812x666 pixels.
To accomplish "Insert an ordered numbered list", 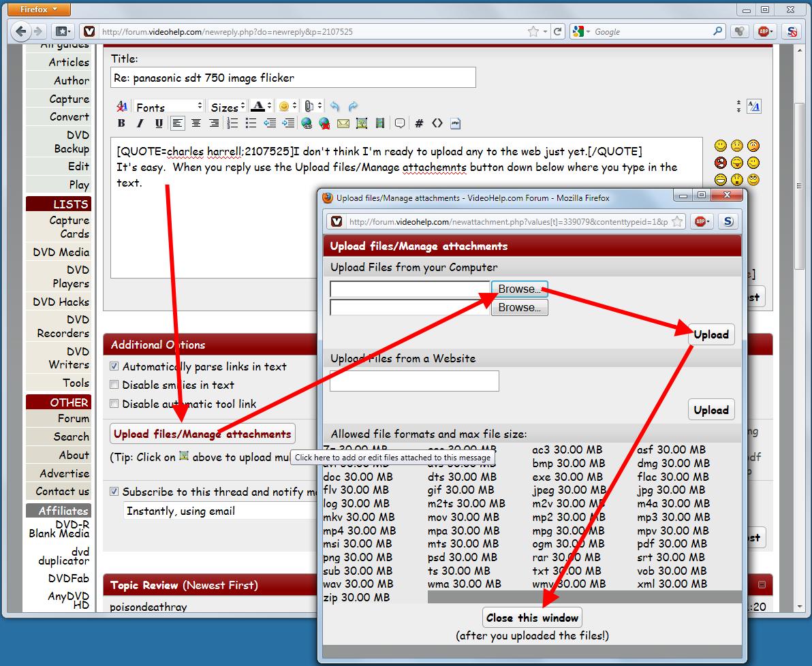I will [232, 123].
